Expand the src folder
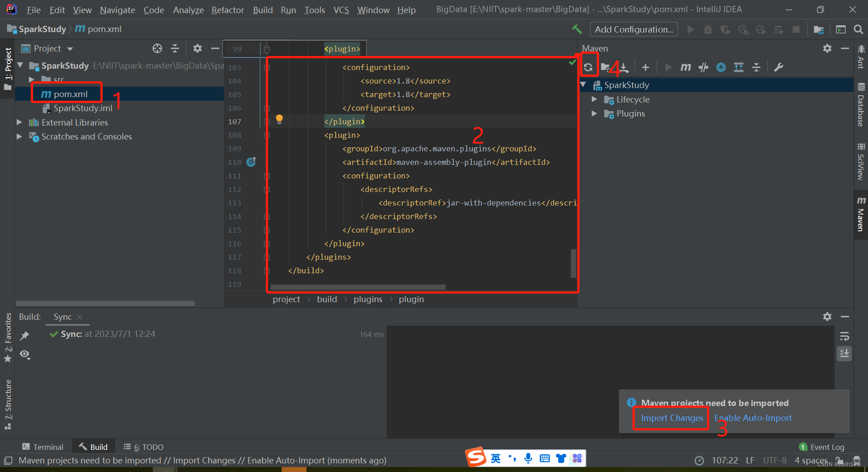 (x=32, y=79)
